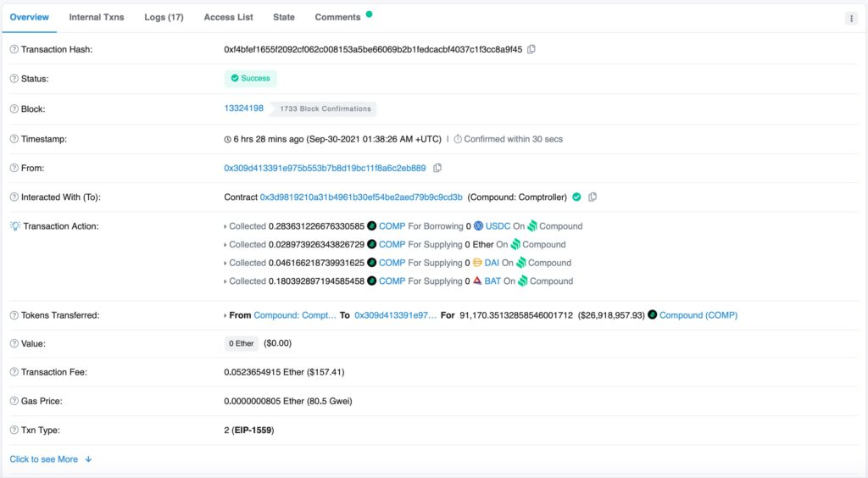The height and width of the screenshot is (478, 868).
Task: Open recipient 0x309d413391e97... link
Action: tap(395, 314)
